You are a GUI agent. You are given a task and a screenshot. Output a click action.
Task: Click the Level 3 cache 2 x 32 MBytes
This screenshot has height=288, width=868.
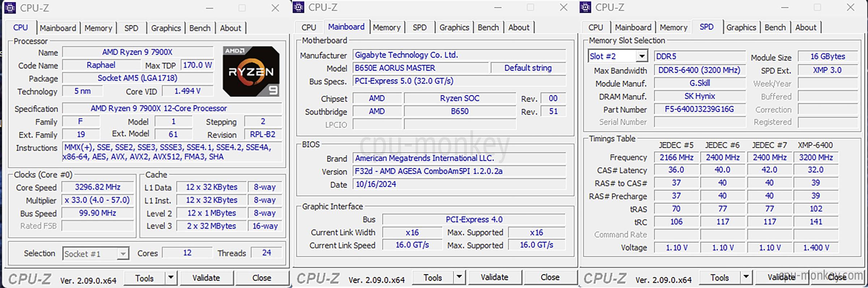(x=211, y=226)
